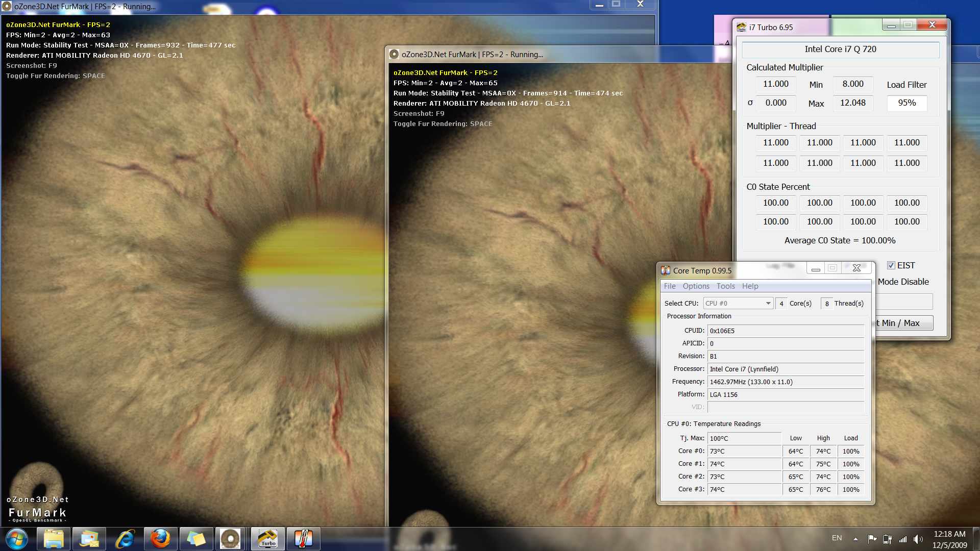Click the Mode Disable label in i7 Turbo

[x=903, y=282]
